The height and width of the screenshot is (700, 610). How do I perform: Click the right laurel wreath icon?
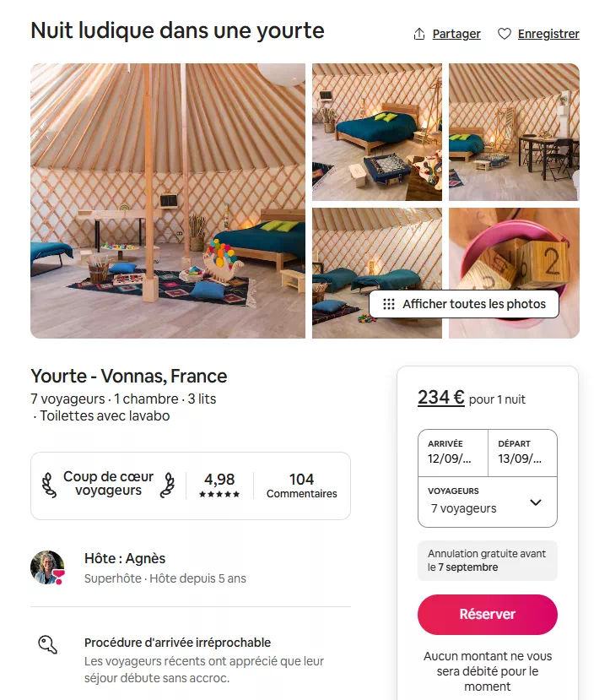pos(168,485)
